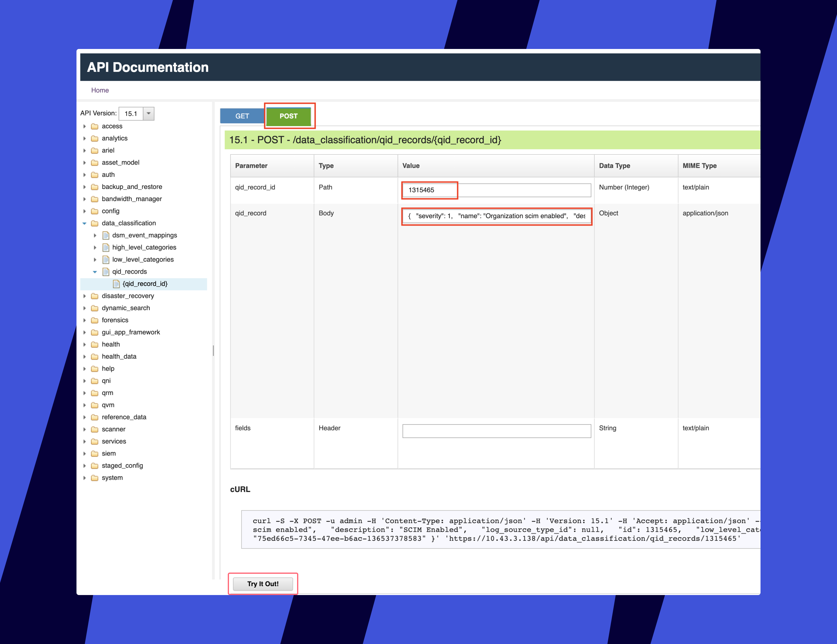Collapse the qid_records tree node
837x644 pixels.
point(95,272)
